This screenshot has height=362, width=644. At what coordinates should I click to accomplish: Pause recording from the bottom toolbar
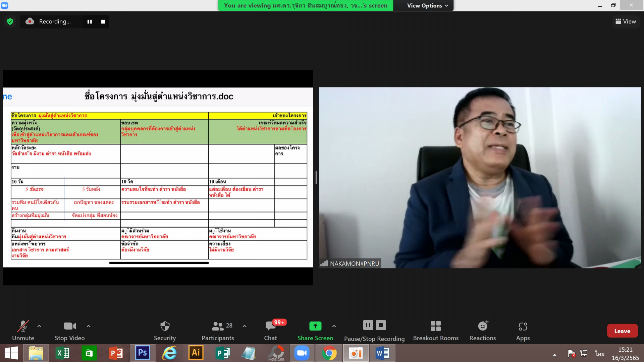click(x=368, y=325)
